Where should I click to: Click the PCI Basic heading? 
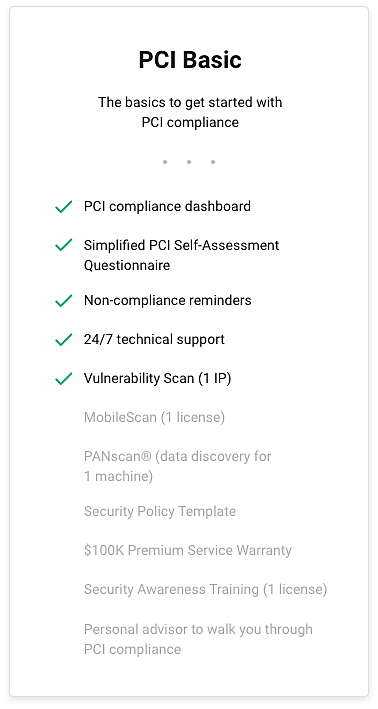click(x=190, y=60)
